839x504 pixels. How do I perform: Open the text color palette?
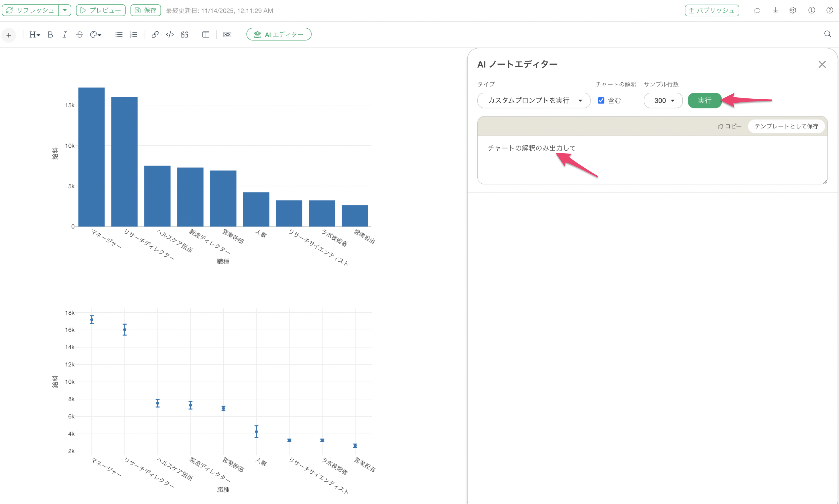(x=96, y=35)
